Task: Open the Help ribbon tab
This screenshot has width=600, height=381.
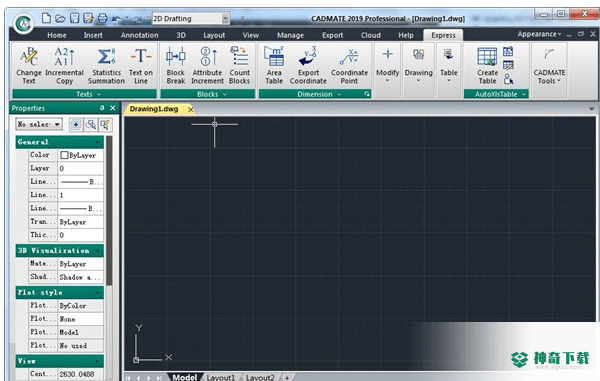Action: 406,35
